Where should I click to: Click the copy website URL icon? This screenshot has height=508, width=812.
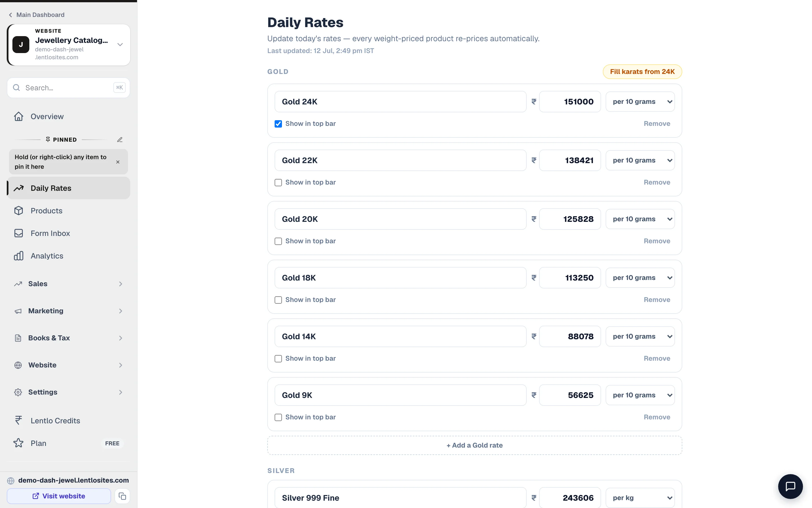[x=122, y=496]
